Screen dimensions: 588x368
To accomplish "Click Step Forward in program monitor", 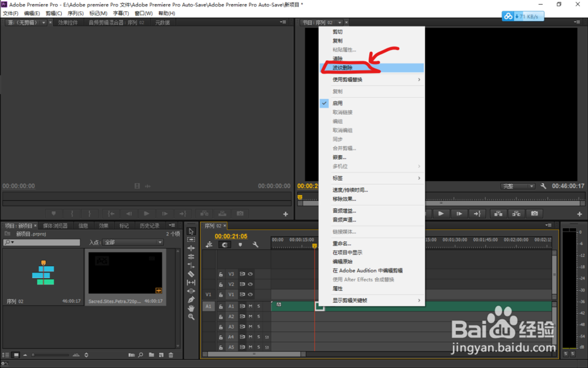I will coord(459,214).
